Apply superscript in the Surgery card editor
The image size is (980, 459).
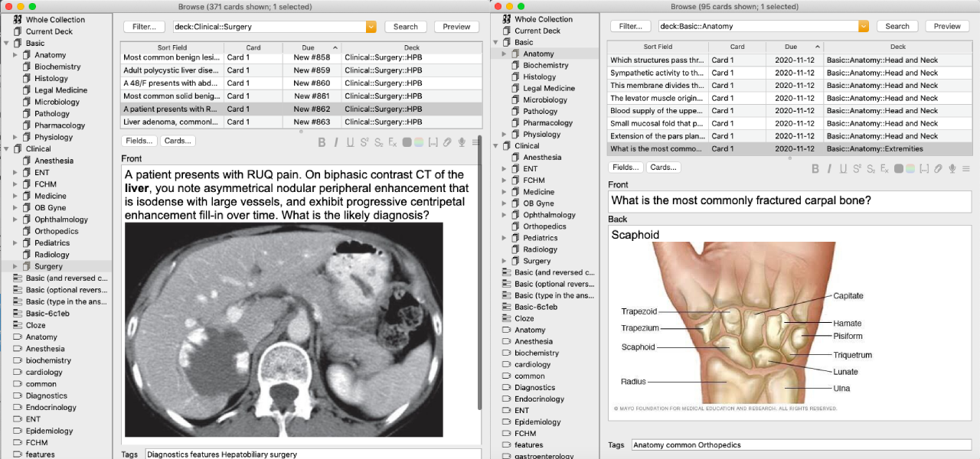click(x=364, y=142)
